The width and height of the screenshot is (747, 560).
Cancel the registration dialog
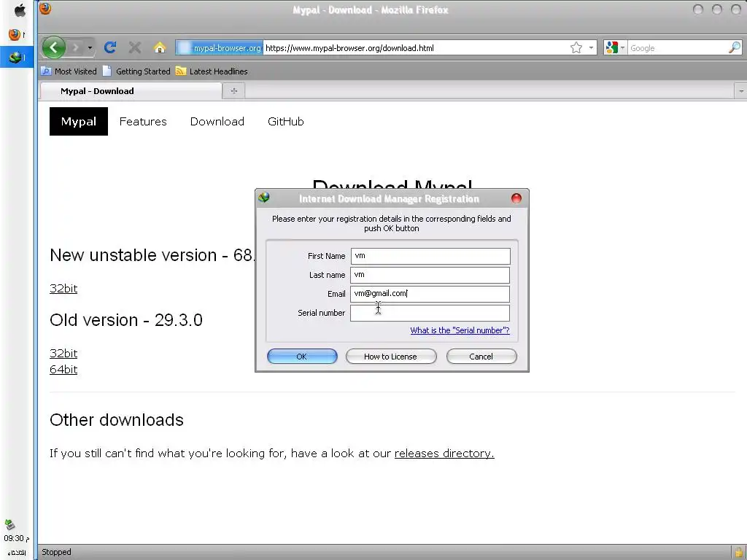[x=481, y=356]
